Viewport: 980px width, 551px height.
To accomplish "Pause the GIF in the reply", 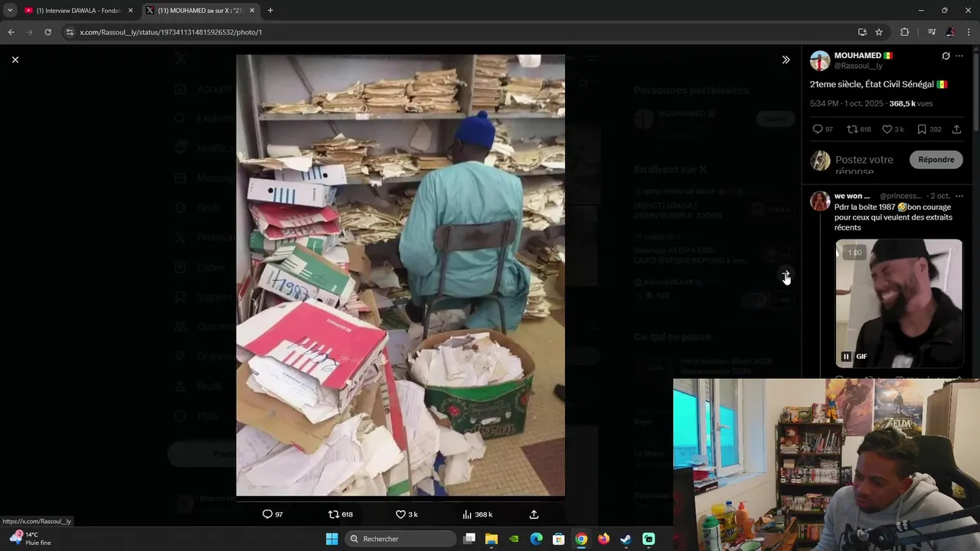I will pos(846,357).
